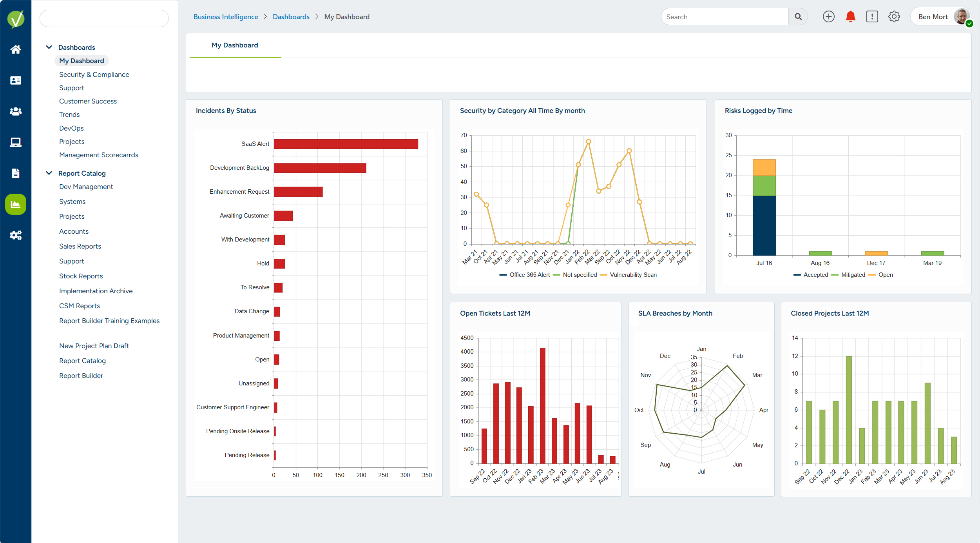
Task: Open the Ben Mort user profile menu
Action: tap(934, 16)
